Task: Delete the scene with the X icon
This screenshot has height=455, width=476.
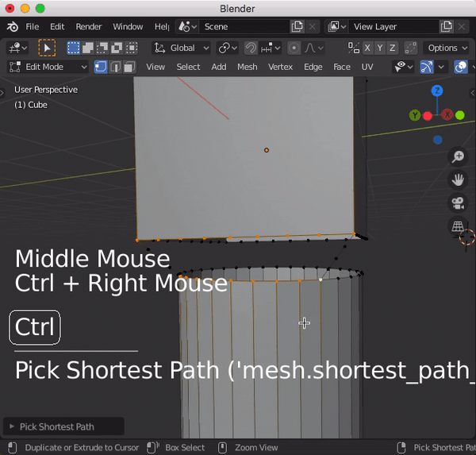Action: click(x=312, y=27)
